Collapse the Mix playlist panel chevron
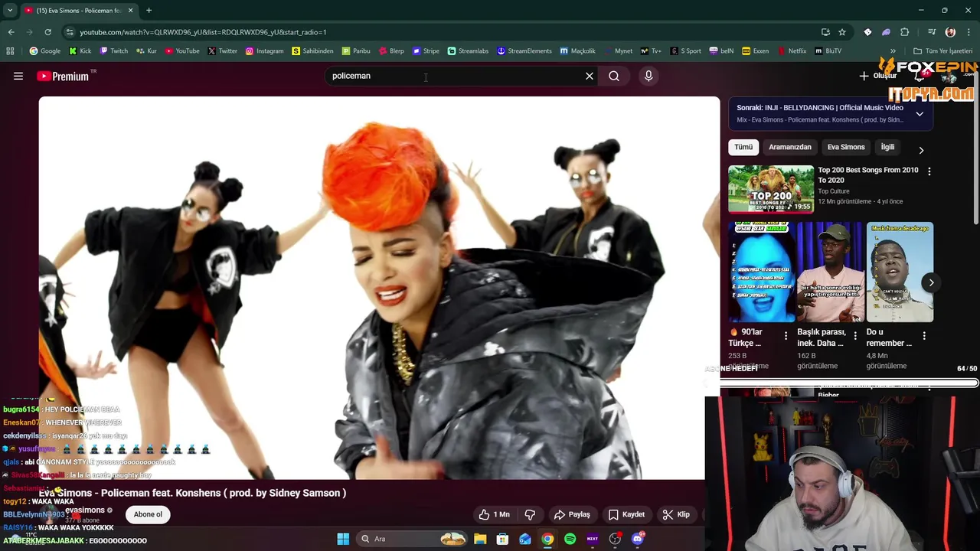The height and width of the screenshot is (551, 980). click(x=920, y=113)
